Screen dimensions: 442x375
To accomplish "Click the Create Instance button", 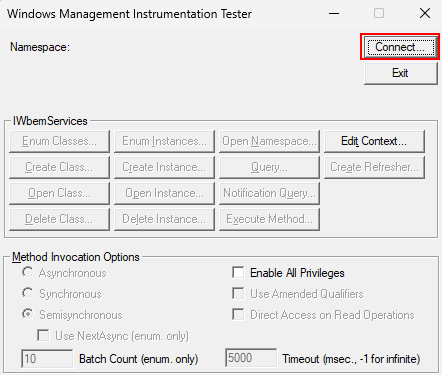I will click(x=164, y=167).
